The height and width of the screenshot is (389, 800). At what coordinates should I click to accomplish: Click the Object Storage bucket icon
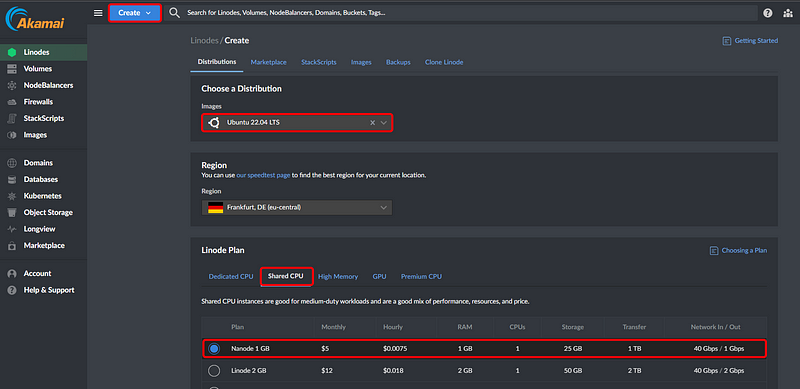[12, 212]
